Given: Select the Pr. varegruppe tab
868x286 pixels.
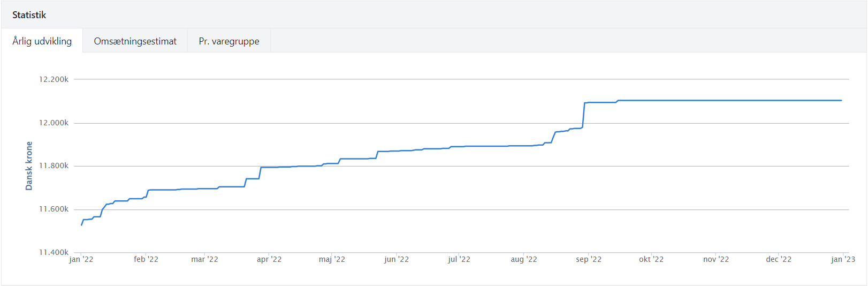Looking at the screenshot, I should point(229,41).
